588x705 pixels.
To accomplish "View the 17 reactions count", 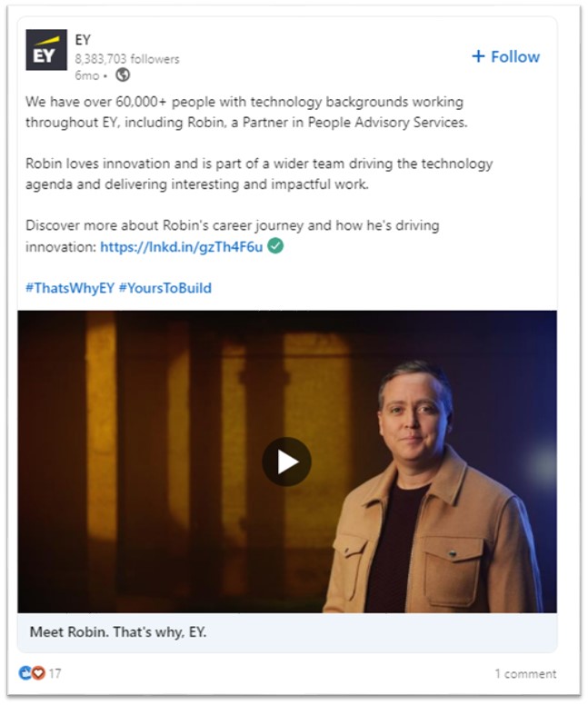I will point(55,673).
